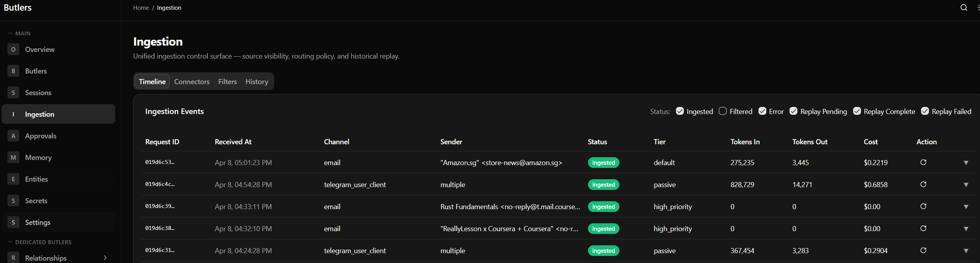
Task: Click request ID 019d6c53
Action: (x=160, y=162)
